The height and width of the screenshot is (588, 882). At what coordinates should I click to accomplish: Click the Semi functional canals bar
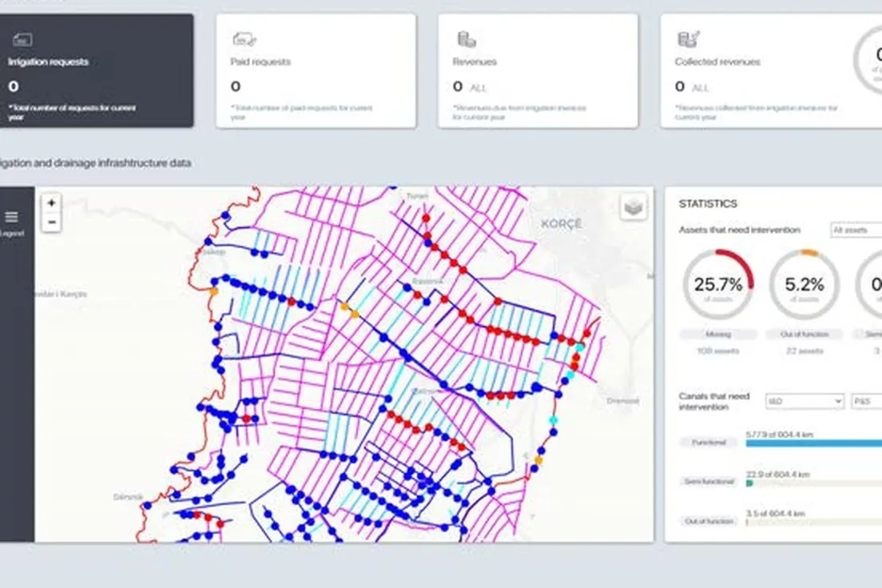coord(814,483)
